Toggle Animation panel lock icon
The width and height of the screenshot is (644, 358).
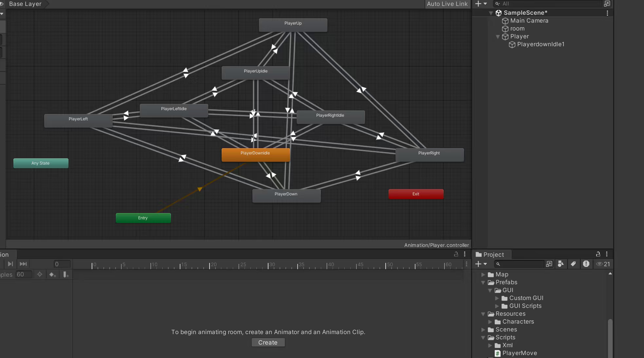(456, 254)
